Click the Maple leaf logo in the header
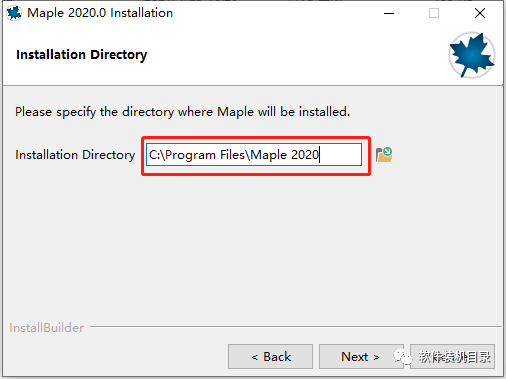 471,55
